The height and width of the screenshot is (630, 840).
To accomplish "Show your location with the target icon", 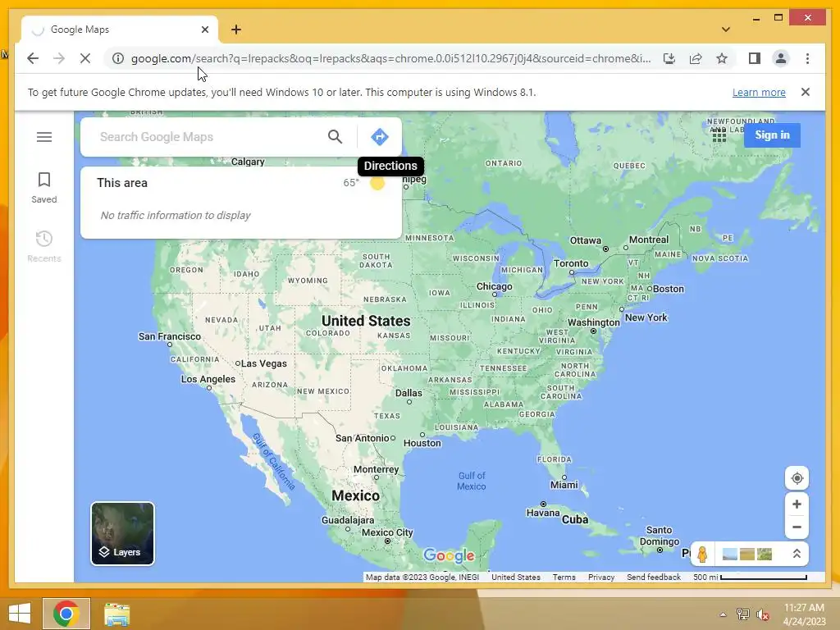I will (x=797, y=478).
